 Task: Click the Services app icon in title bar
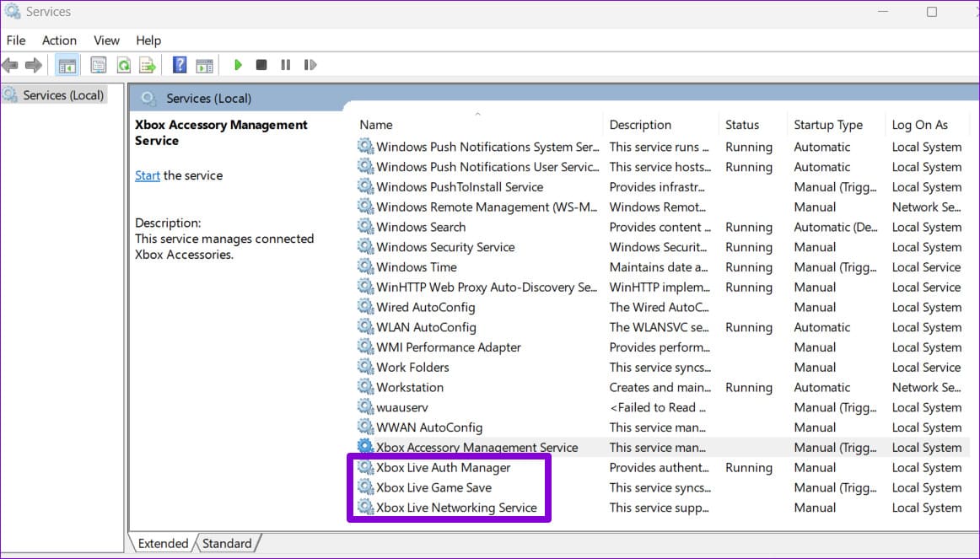[13, 11]
